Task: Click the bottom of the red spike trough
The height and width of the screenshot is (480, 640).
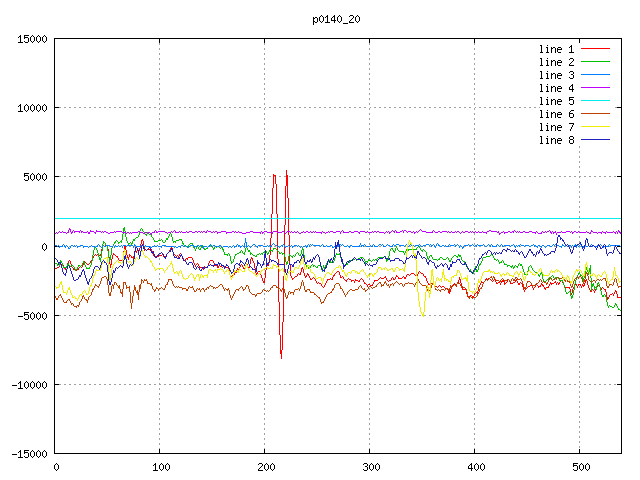Action: (281, 357)
